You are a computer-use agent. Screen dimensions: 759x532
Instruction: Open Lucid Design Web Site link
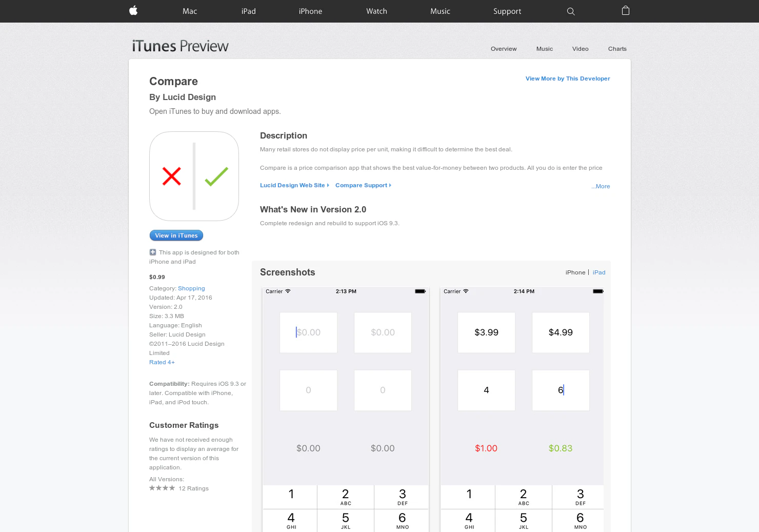point(294,185)
